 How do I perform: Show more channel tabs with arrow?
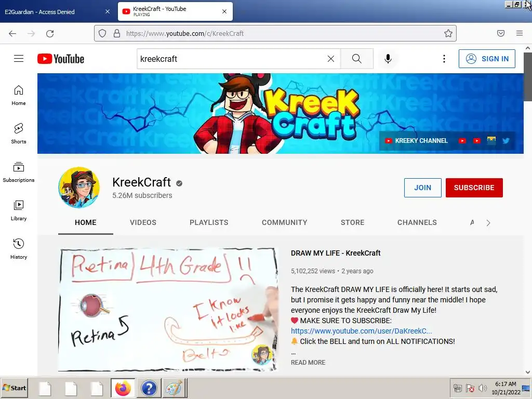488,223
